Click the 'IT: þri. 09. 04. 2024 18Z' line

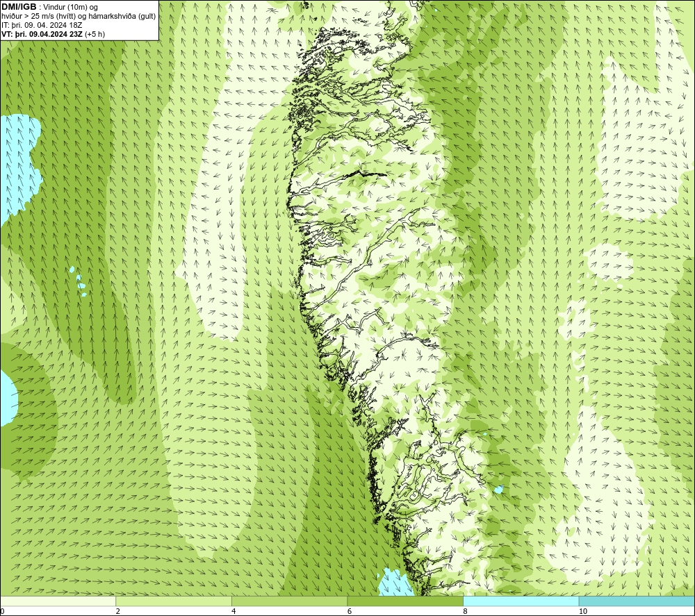click(x=42, y=25)
